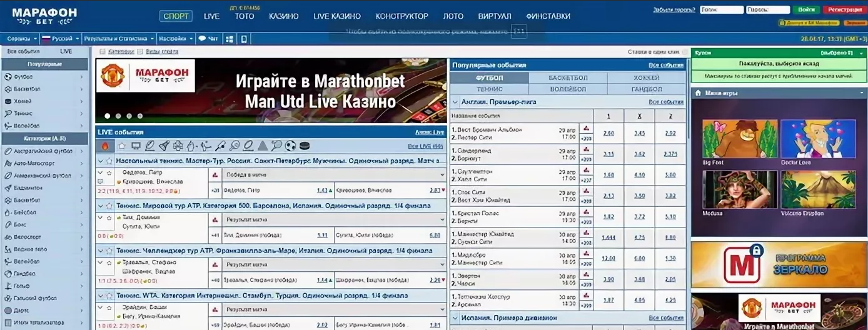Screen dimensions: 868x330
Task: Select the TV broadcast LIVE filter icon
Action: [x=136, y=146]
